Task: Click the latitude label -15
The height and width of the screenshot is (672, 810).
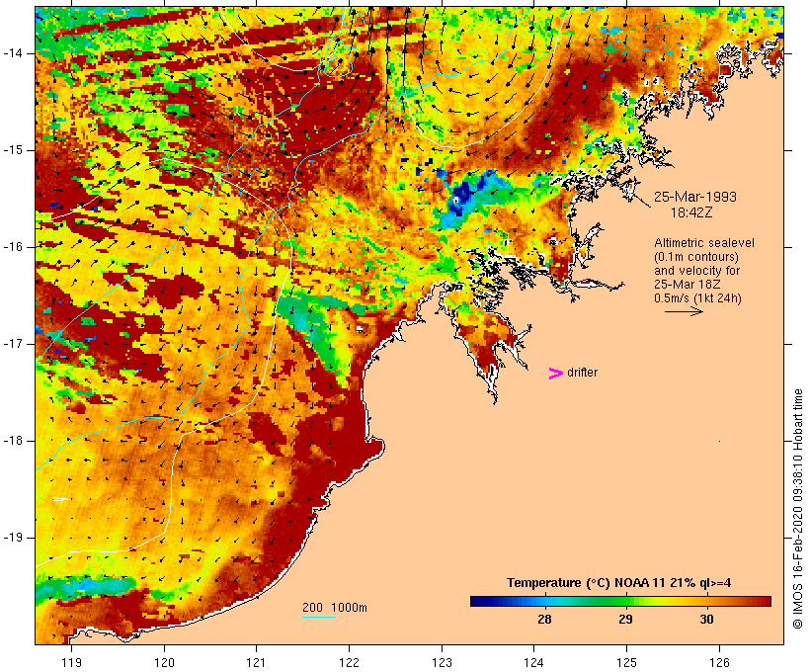Action: [12, 150]
